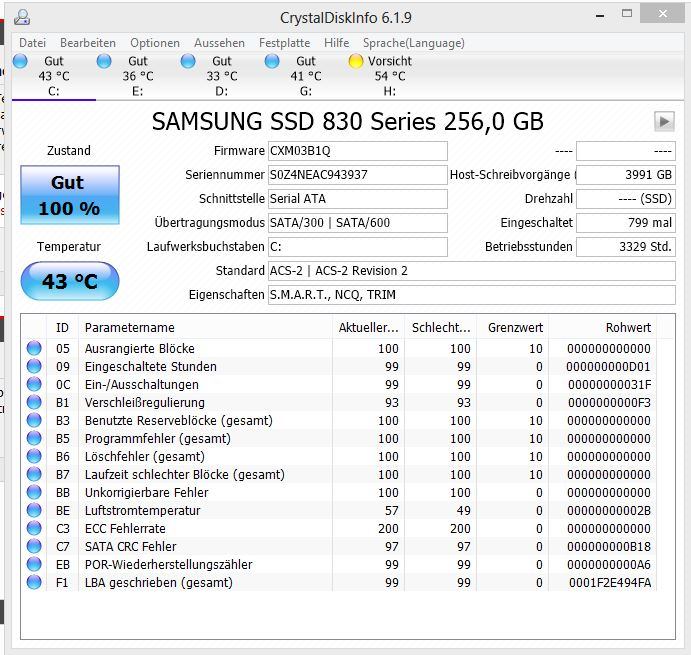The image size is (691, 655).
Task: Click status orb of row B7 Laufzeit schlechter Blöcke
Action: [x=34, y=474]
